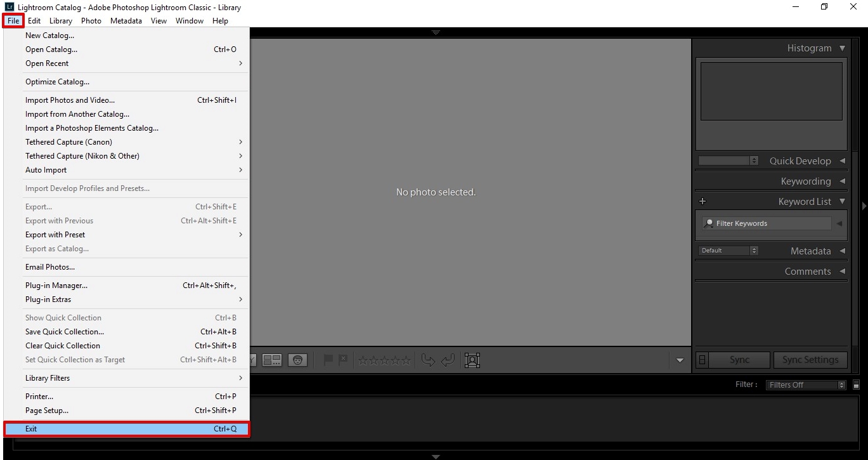
Task: Open Plug-in Manager... menu entry
Action: [127, 286]
